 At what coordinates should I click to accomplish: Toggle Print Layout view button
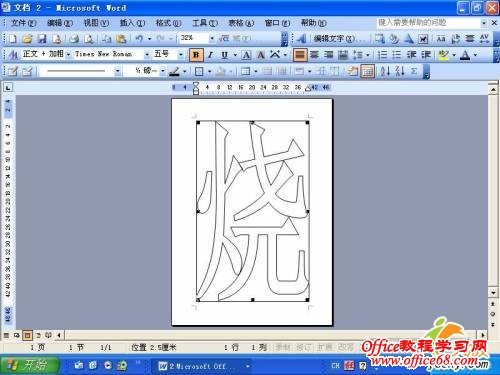click(x=27, y=335)
